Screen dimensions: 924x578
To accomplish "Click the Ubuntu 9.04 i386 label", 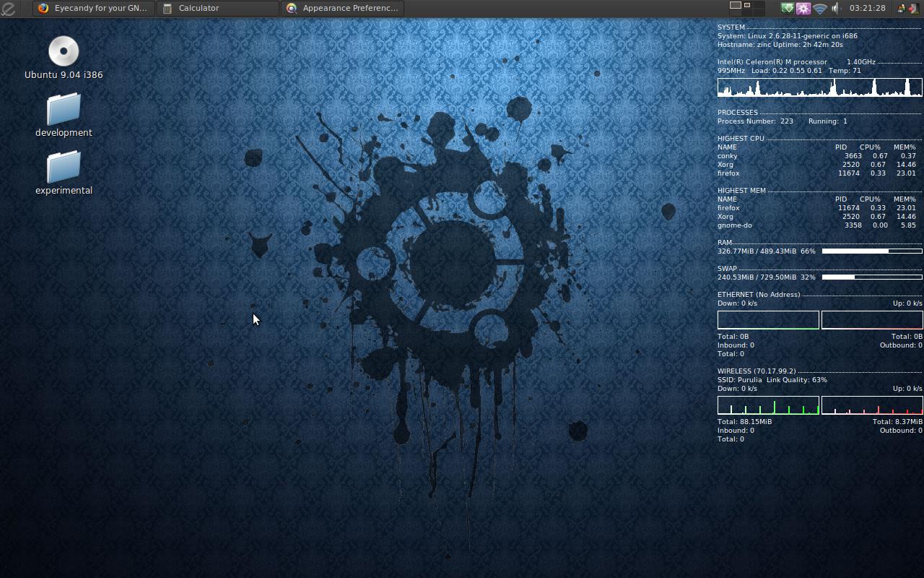I will pos(64,75).
